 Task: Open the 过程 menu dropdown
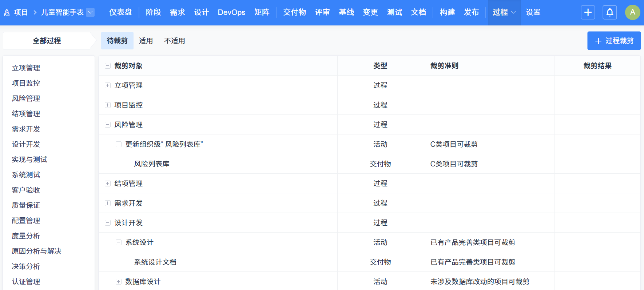tap(504, 12)
